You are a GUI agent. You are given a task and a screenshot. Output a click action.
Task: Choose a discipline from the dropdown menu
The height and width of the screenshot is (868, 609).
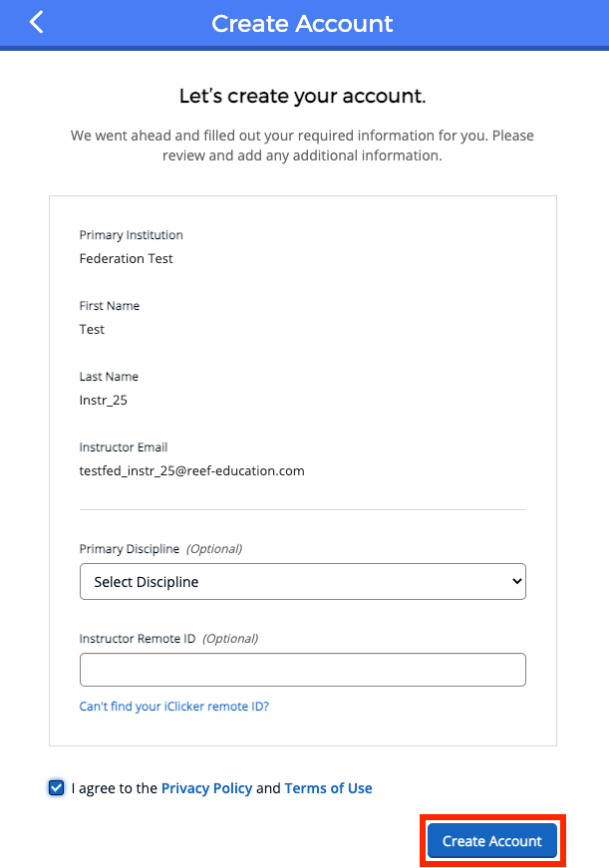[x=302, y=581]
